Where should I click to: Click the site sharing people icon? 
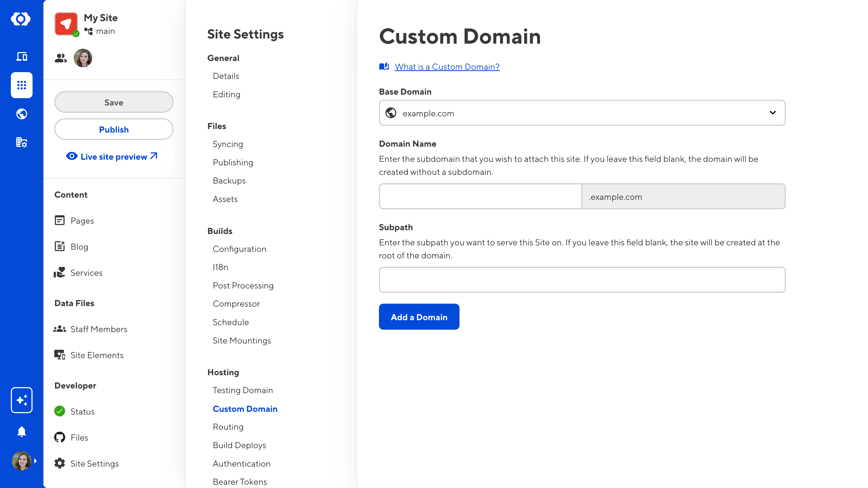click(x=61, y=58)
